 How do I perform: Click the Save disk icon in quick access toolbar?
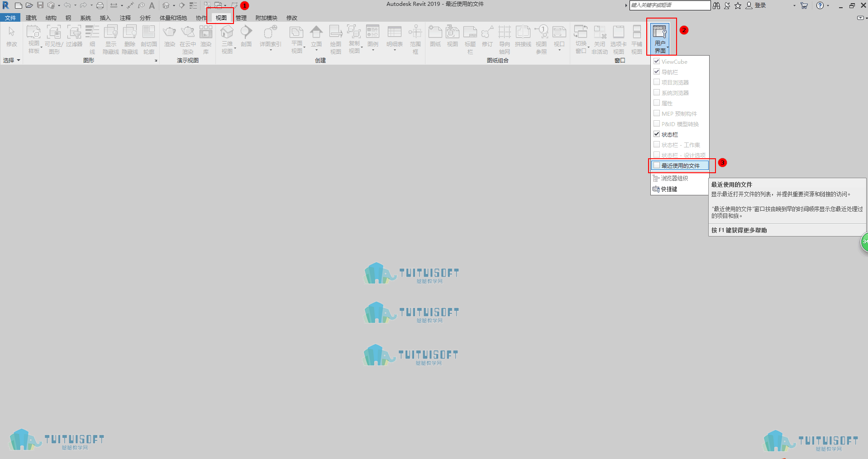pos(40,5)
